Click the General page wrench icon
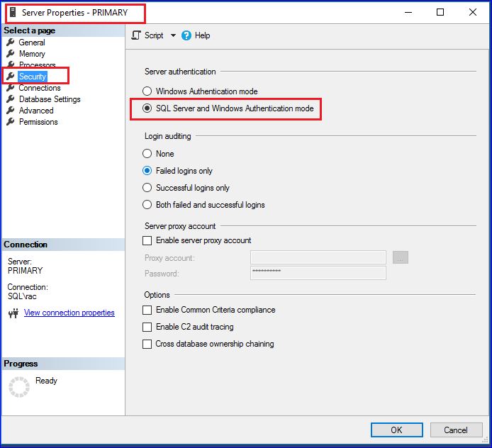This screenshot has width=492, height=448. pyautogui.click(x=11, y=43)
